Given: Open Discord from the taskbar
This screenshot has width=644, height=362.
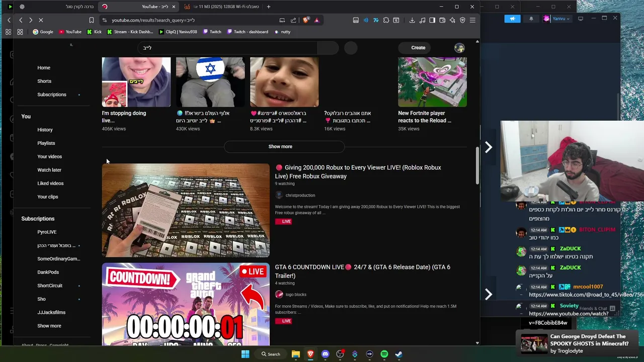Looking at the screenshot, I should click(325, 354).
